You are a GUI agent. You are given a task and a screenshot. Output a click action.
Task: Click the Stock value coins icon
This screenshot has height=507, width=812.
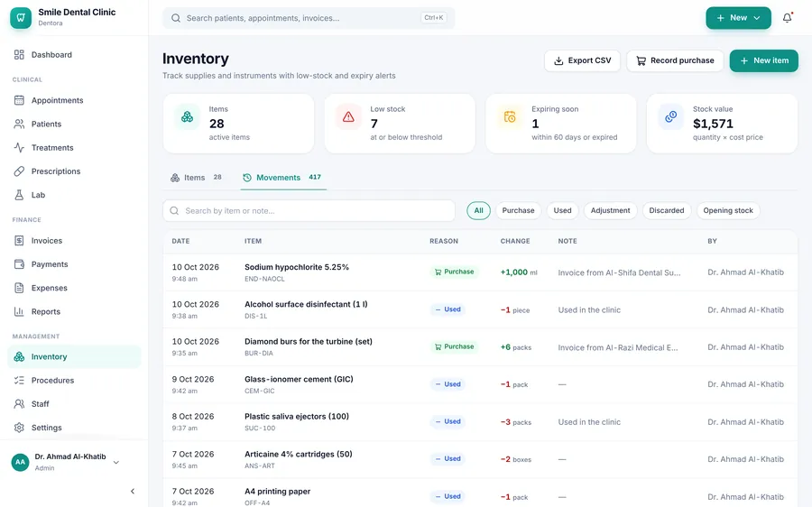pyautogui.click(x=671, y=116)
